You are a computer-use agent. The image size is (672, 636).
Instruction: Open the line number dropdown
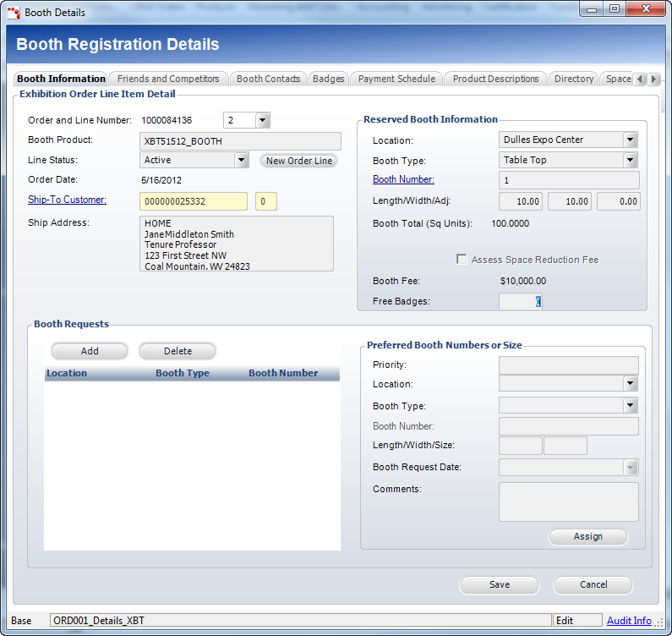(x=262, y=120)
